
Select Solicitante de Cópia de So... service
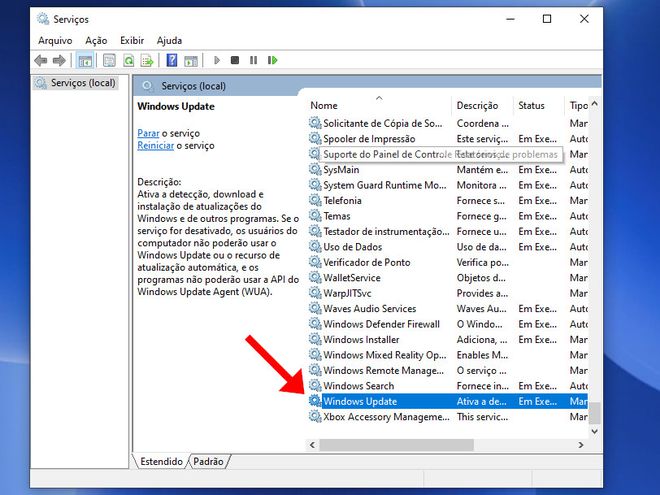pyautogui.click(x=383, y=123)
